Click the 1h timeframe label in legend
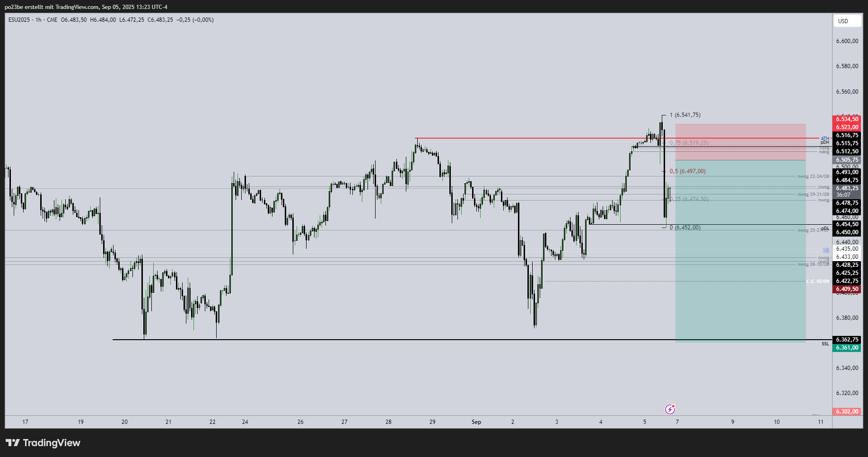868x457 pixels. [38, 20]
